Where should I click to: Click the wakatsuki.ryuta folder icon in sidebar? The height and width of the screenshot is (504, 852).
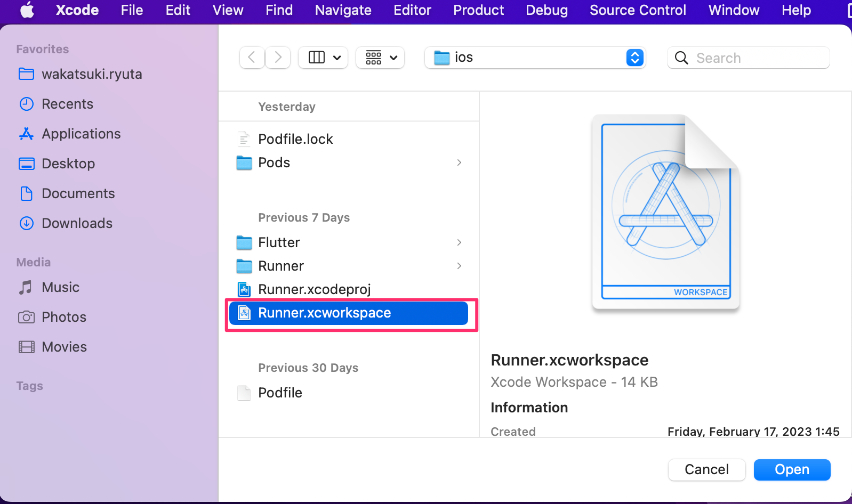click(26, 74)
